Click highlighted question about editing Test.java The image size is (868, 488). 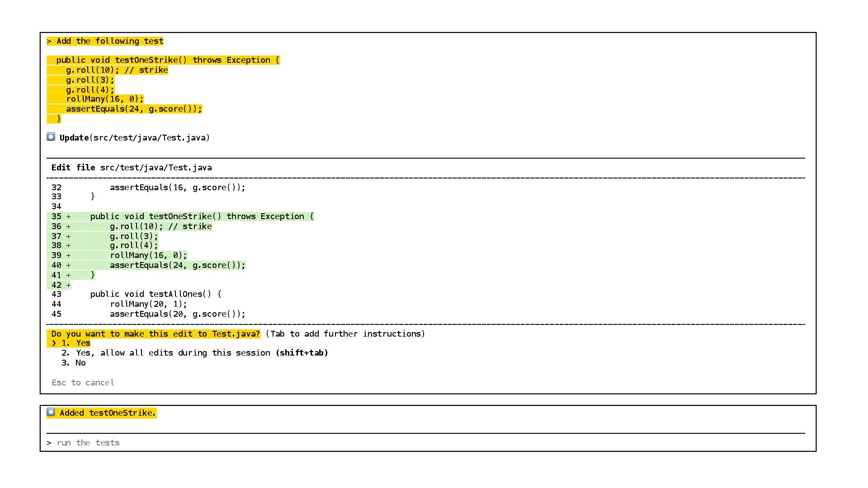(155, 334)
